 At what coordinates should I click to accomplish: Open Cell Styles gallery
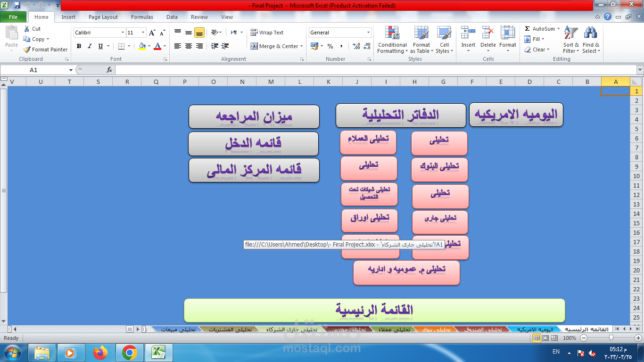click(x=444, y=40)
